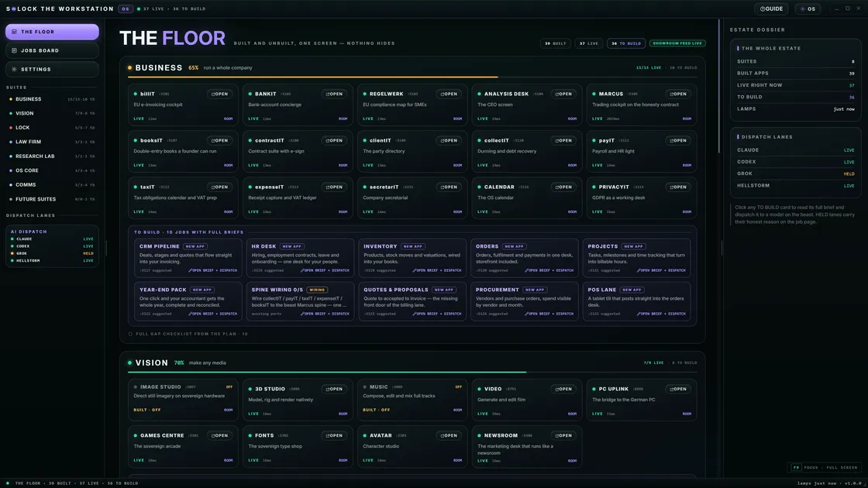Toggle the Music app OFF switch
Viewport: 868px width, 488px height.
[x=458, y=387]
